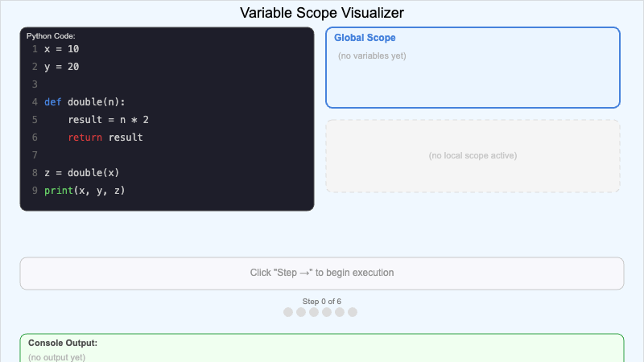Screen dimensions: 644x362
Task: Click the 'def double(n):' code line
Action: (x=85, y=102)
